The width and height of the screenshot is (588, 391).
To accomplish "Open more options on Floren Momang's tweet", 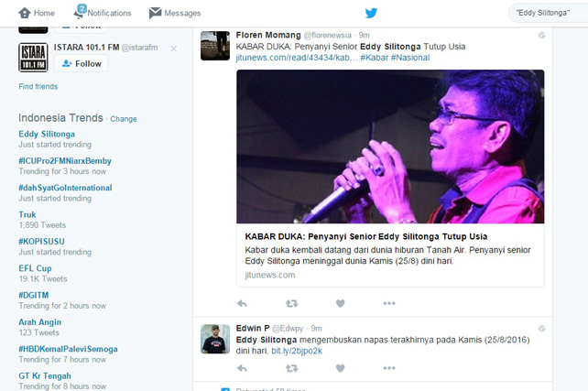I will [x=389, y=303].
